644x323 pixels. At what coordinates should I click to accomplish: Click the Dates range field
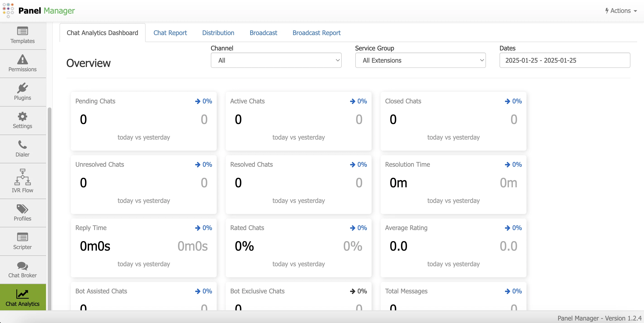pos(565,60)
